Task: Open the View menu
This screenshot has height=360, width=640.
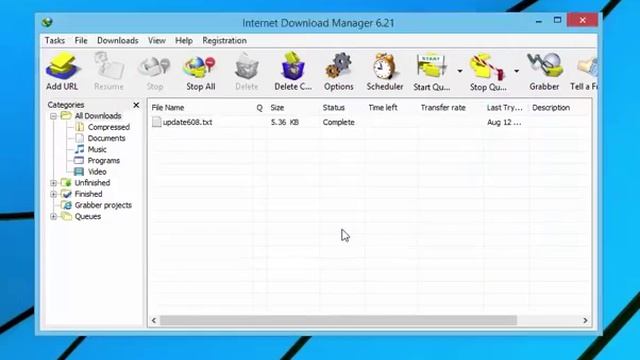Action: tap(157, 40)
